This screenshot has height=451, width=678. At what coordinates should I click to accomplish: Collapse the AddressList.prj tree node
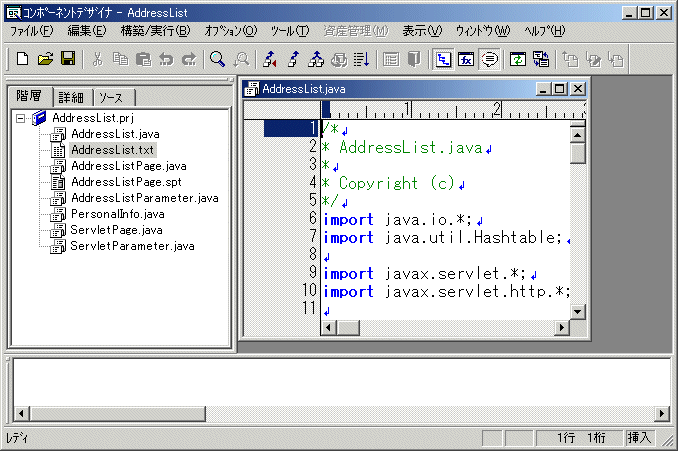coord(20,118)
